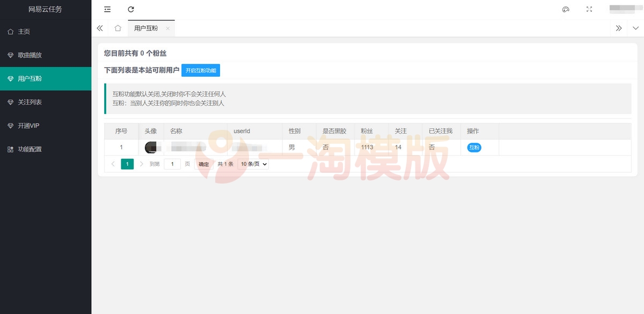Toggle the sidebar collapse icon

tap(107, 9)
